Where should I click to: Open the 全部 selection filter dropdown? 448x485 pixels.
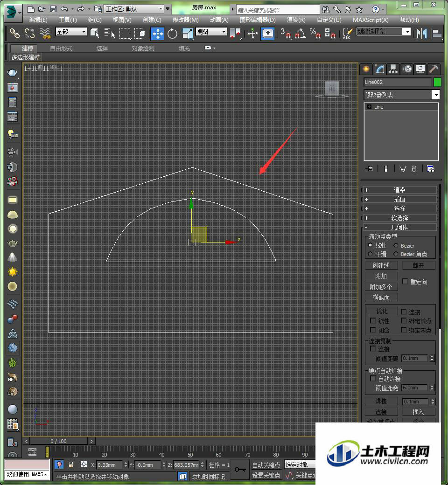[x=71, y=32]
